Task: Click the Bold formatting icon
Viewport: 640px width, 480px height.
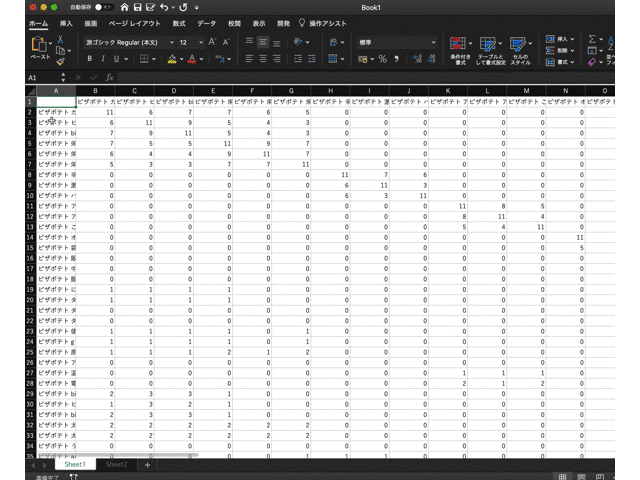Action: 90,59
